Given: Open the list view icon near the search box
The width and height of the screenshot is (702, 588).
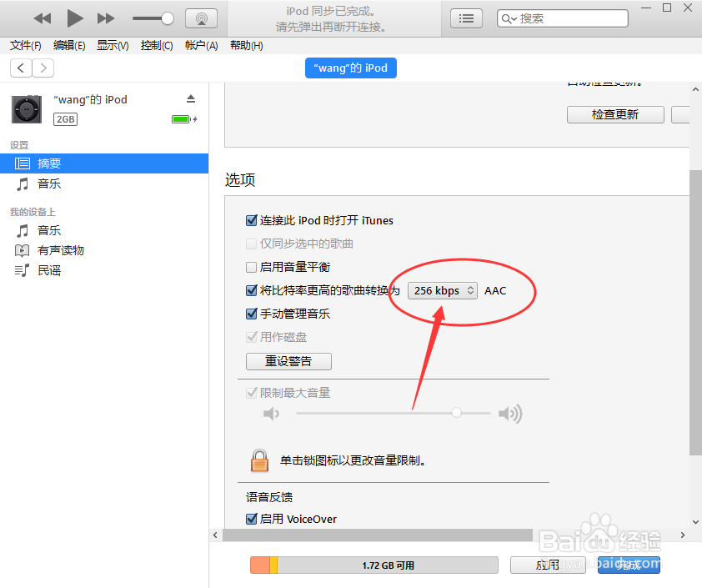Looking at the screenshot, I should click(466, 18).
